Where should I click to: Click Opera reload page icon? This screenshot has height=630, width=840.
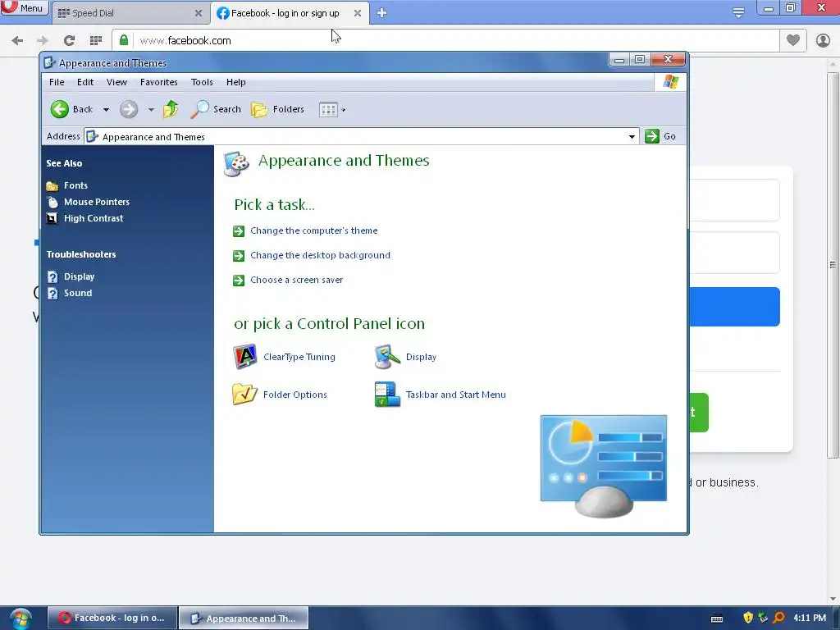69,40
